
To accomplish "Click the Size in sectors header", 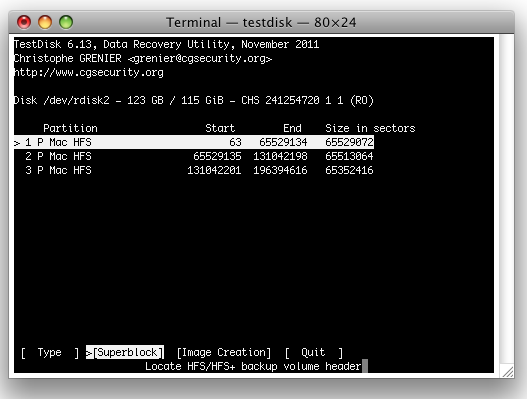I will click(370, 128).
